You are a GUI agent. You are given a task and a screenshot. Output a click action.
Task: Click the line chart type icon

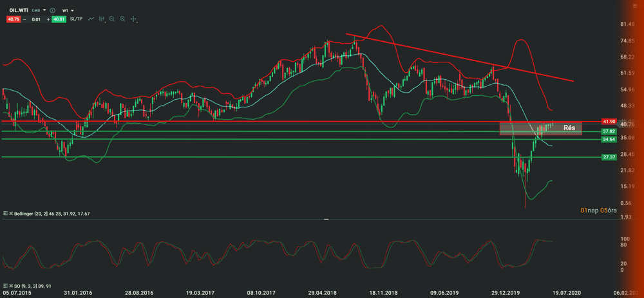[x=91, y=19]
